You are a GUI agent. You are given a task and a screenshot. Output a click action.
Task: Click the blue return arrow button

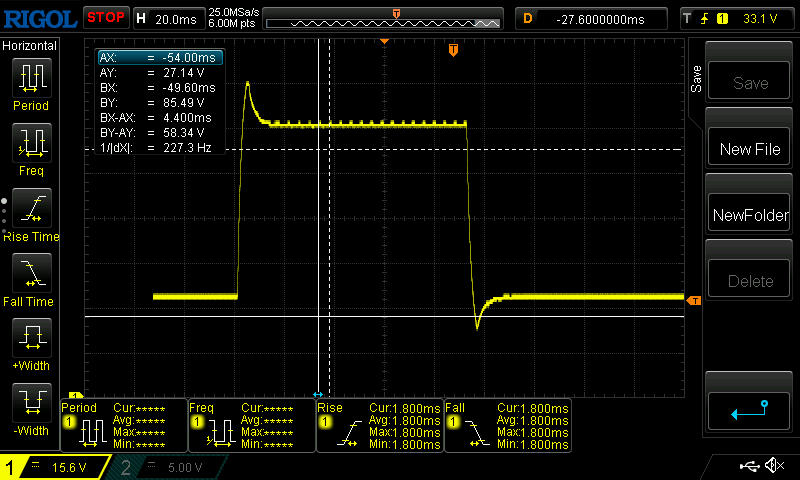click(749, 411)
